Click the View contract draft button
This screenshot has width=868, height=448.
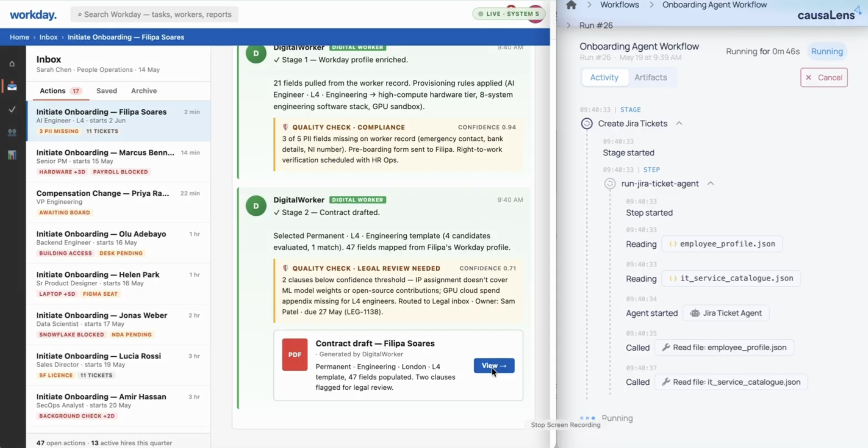pos(494,366)
